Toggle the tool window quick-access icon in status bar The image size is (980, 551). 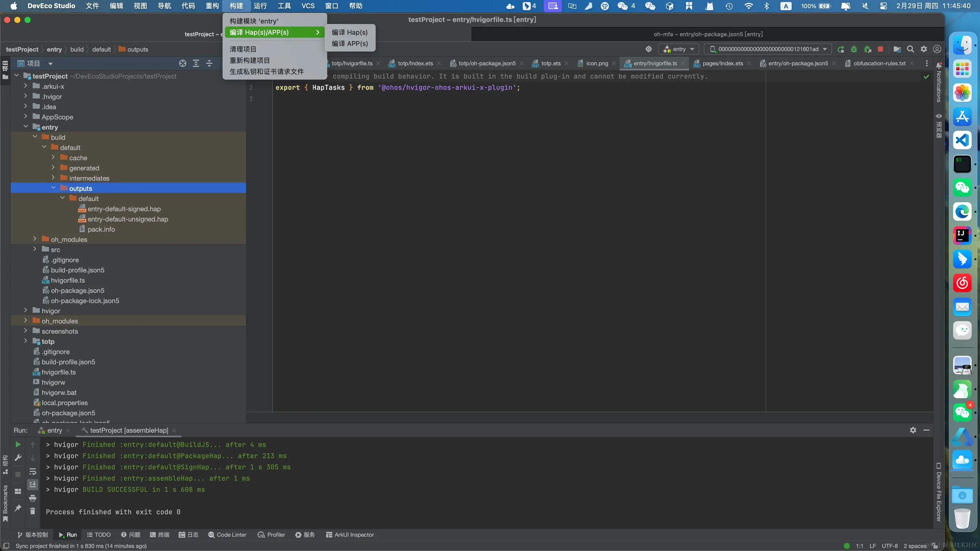click(x=6, y=546)
